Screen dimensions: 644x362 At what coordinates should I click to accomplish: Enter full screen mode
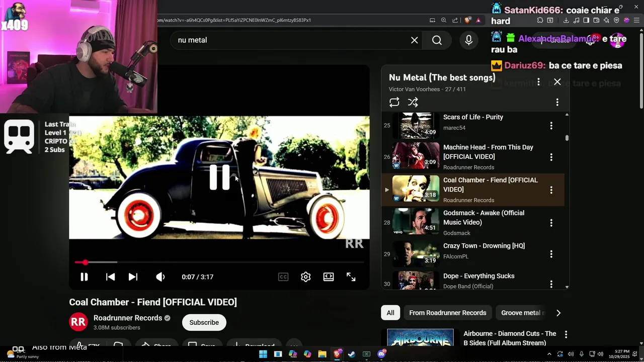(351, 277)
